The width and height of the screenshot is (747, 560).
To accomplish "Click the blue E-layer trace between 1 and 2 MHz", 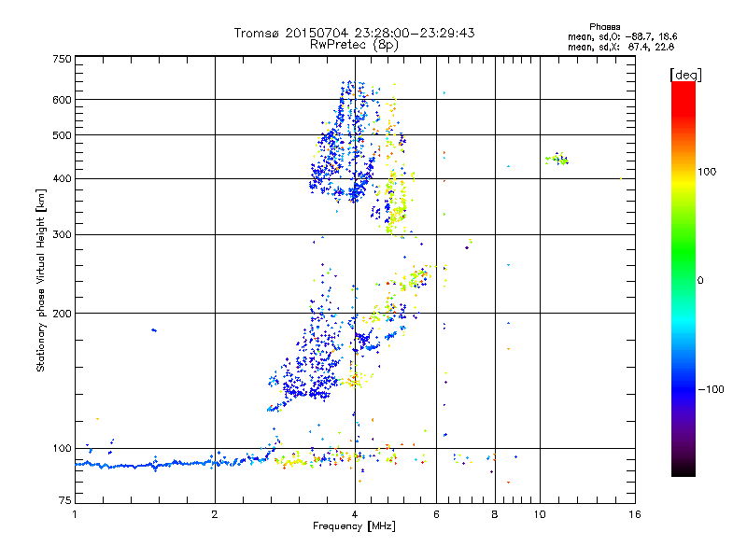I will pyautogui.click(x=146, y=464).
